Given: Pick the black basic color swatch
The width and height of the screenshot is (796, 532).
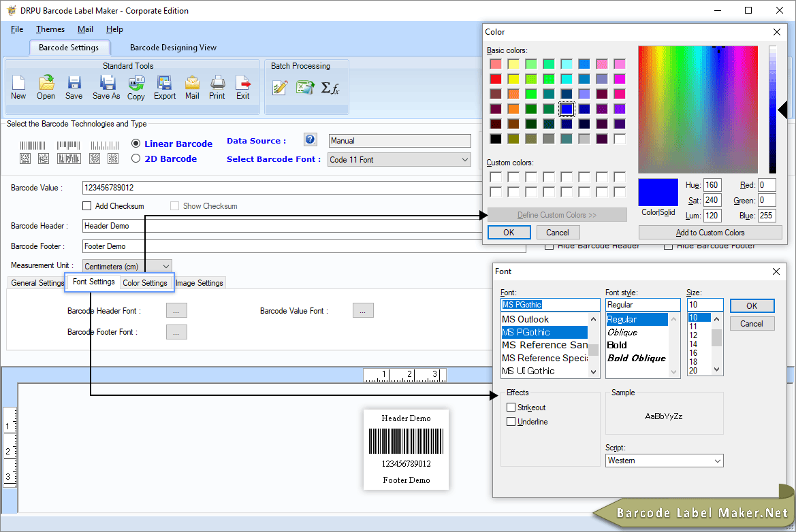Looking at the screenshot, I should (x=496, y=139).
